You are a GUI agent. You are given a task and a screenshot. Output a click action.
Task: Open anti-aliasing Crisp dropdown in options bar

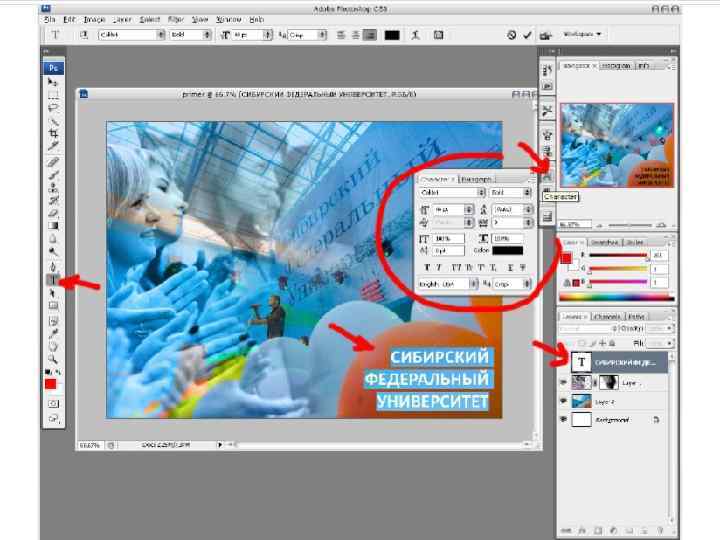tap(322, 34)
